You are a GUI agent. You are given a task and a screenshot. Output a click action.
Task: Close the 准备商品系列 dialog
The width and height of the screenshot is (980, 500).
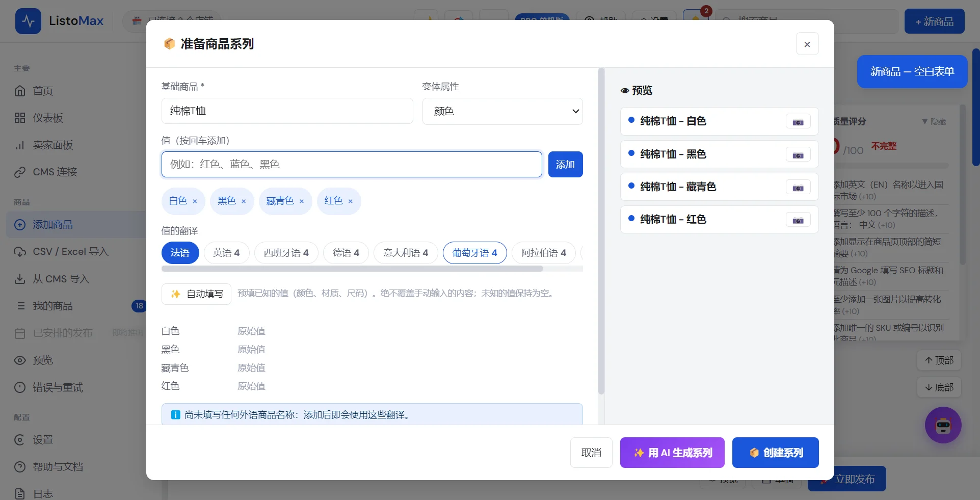point(807,44)
